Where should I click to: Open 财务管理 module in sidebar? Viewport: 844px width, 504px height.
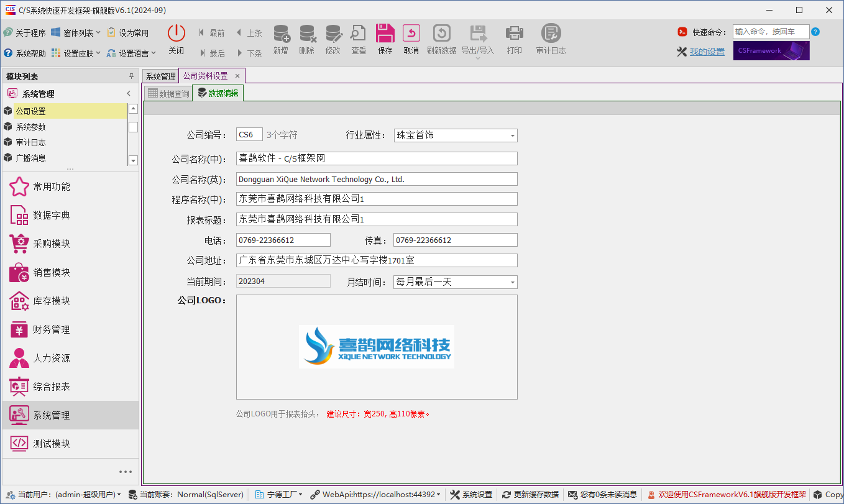coord(71,329)
